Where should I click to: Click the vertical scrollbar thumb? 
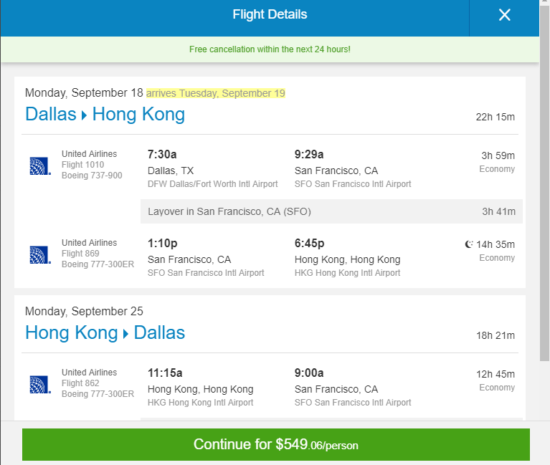[x=544, y=180]
